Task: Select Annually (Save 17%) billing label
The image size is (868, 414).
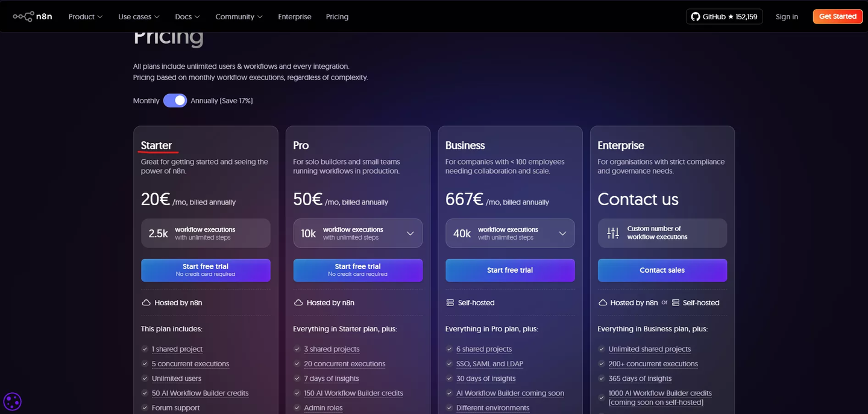Action: (221, 101)
